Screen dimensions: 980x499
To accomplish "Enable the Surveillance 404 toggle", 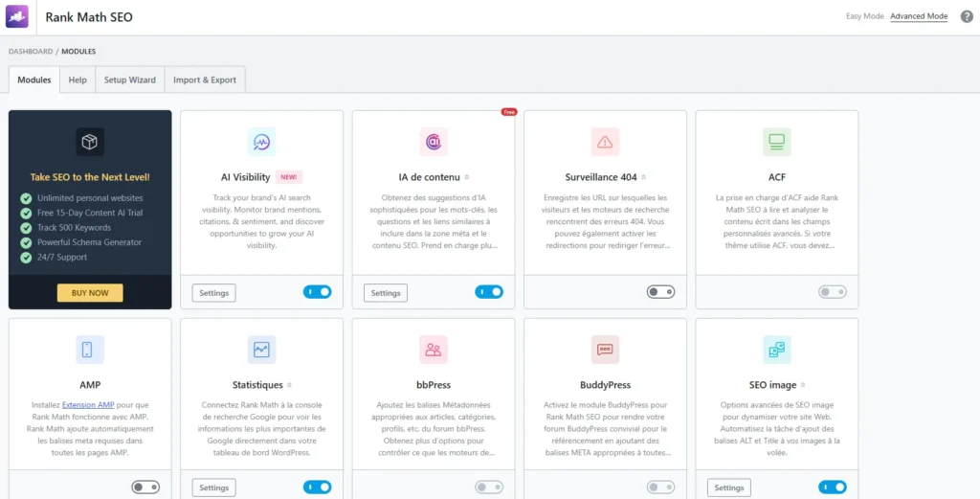I will click(660, 292).
